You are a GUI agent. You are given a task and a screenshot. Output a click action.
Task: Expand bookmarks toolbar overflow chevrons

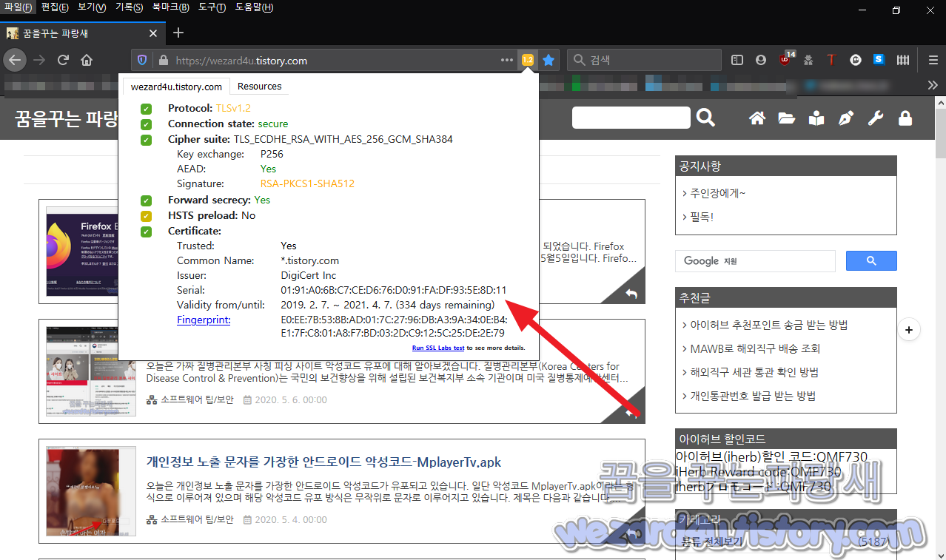[933, 85]
